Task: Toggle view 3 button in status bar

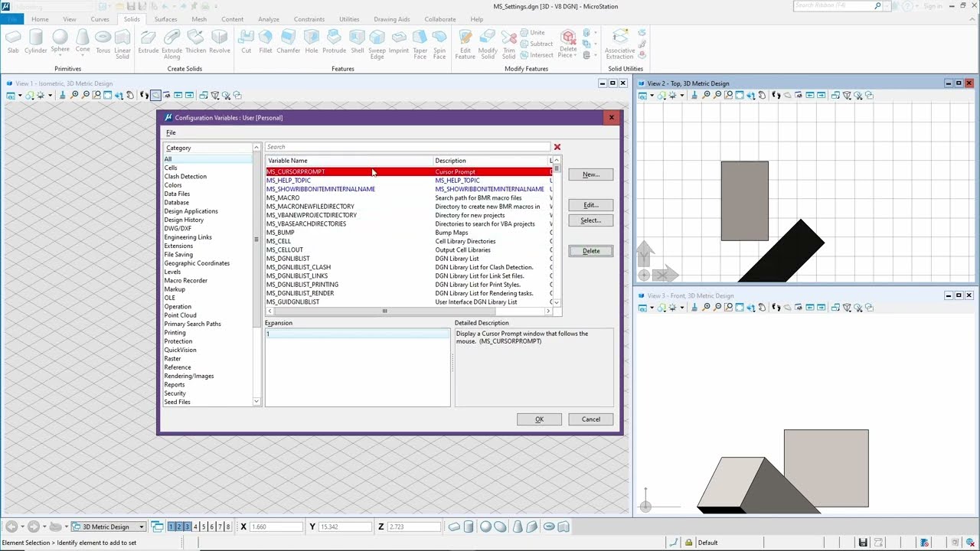Action: [x=187, y=527]
